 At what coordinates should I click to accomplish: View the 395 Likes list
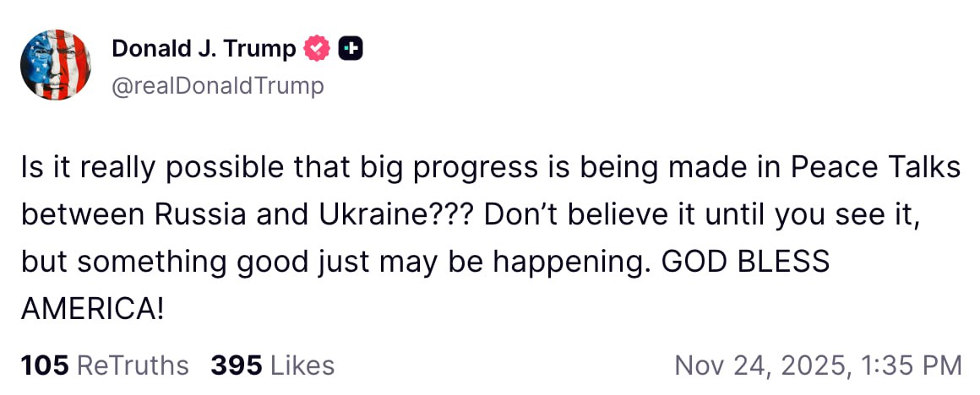click(272, 365)
